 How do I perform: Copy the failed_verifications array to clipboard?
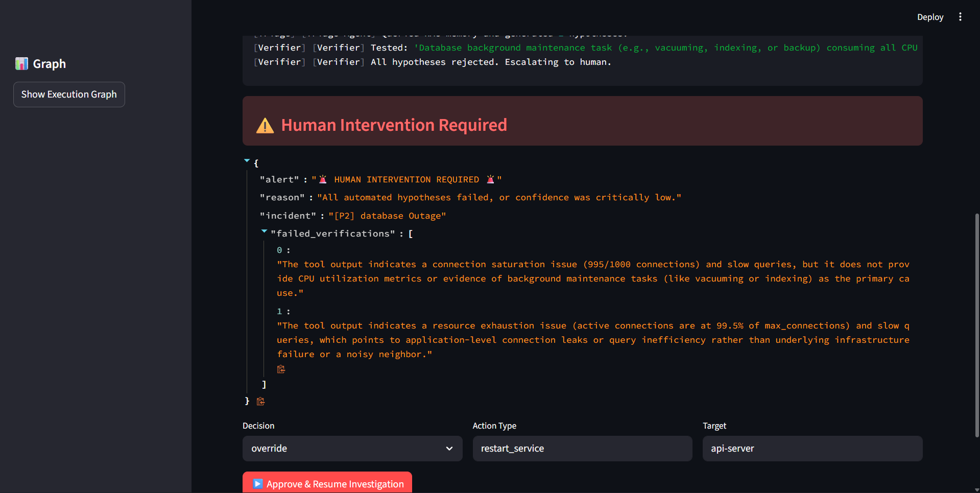(281, 369)
